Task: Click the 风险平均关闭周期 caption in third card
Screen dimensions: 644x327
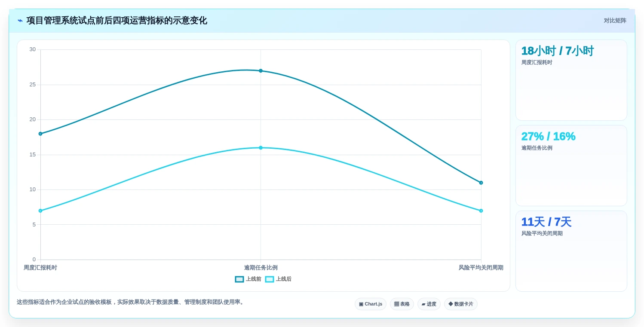Action: 542,234
